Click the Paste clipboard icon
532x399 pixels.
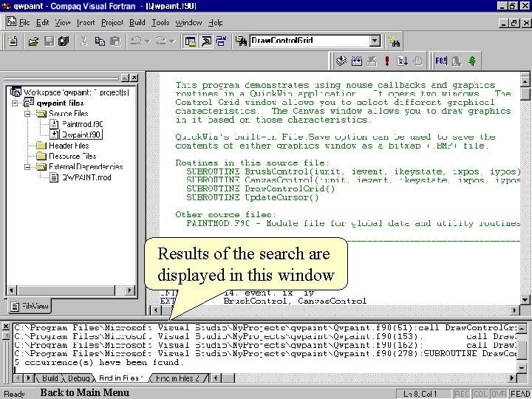pos(116,41)
